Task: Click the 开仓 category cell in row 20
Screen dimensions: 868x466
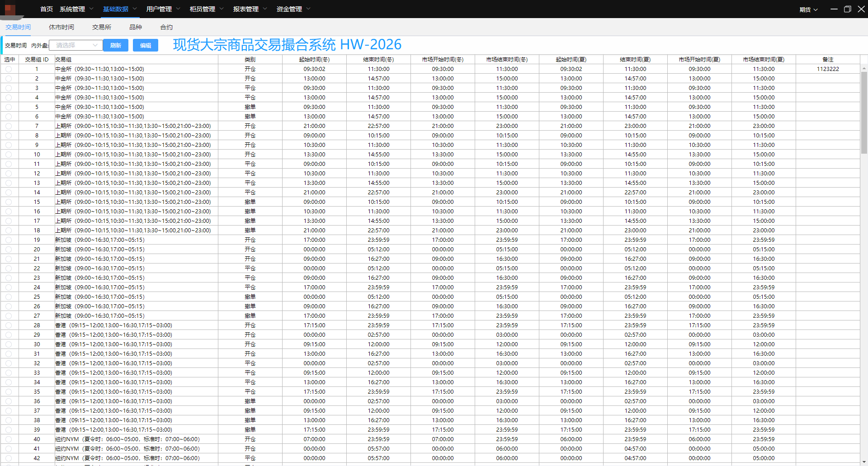Action: 250,249
